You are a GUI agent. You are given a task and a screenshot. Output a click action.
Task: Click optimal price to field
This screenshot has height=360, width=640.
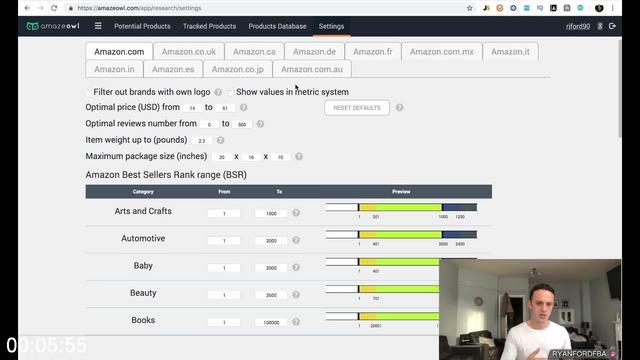coord(225,108)
